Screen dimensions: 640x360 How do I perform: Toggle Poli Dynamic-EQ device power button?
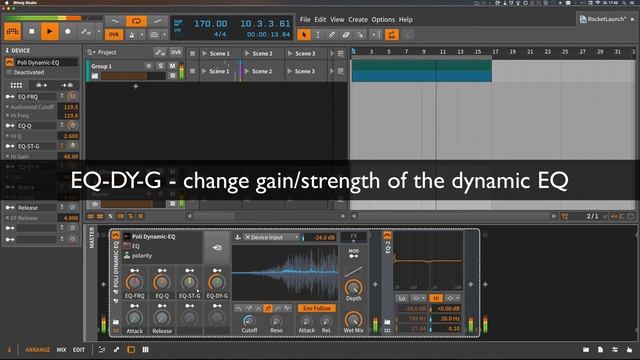click(116, 236)
